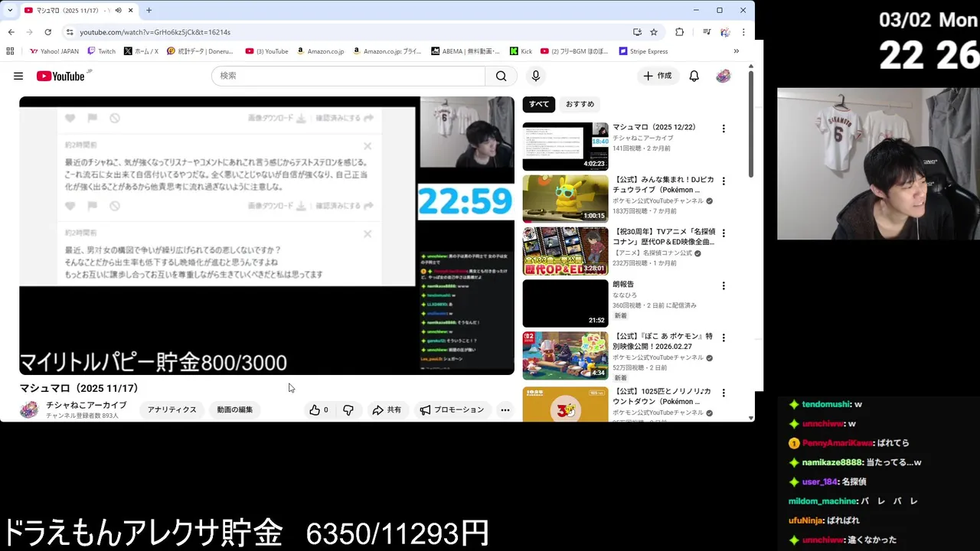Reload the page with the refresh icon
This screenshot has height=551, width=980.
(47, 32)
